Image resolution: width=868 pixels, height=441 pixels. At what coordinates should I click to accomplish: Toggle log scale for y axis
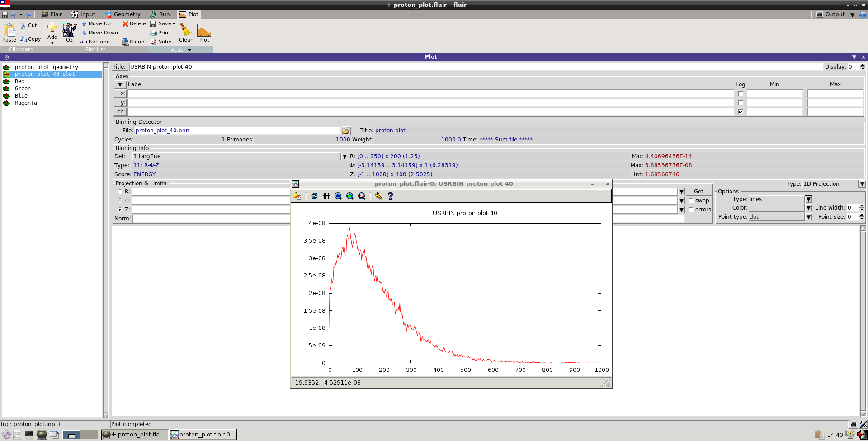(741, 103)
